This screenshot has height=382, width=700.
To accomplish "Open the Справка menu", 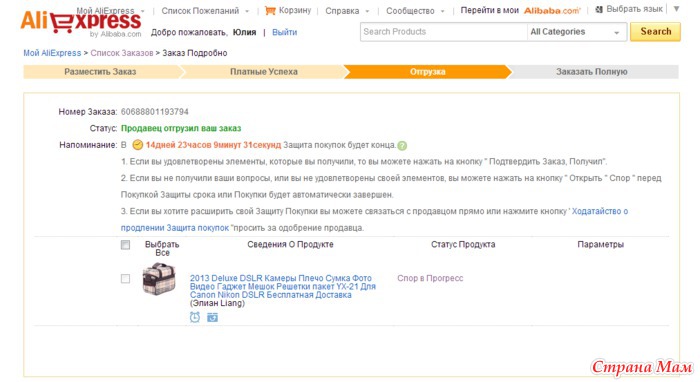I will 347,11.
